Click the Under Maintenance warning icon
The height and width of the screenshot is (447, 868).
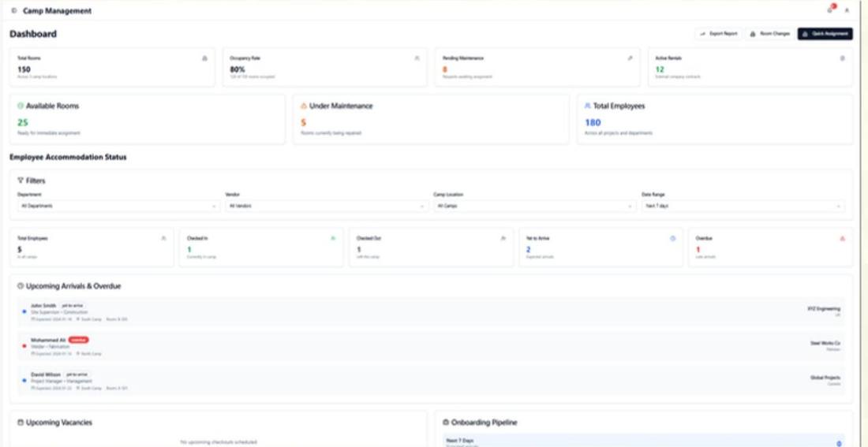(303, 106)
